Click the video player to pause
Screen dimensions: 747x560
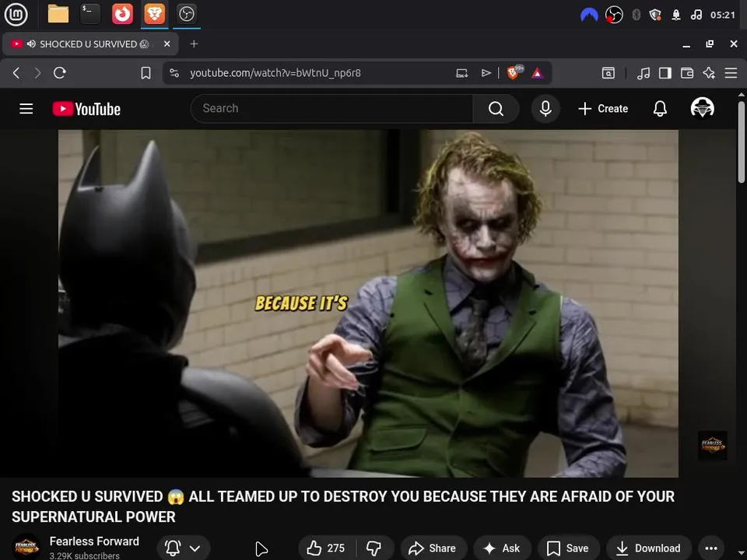pos(368,303)
